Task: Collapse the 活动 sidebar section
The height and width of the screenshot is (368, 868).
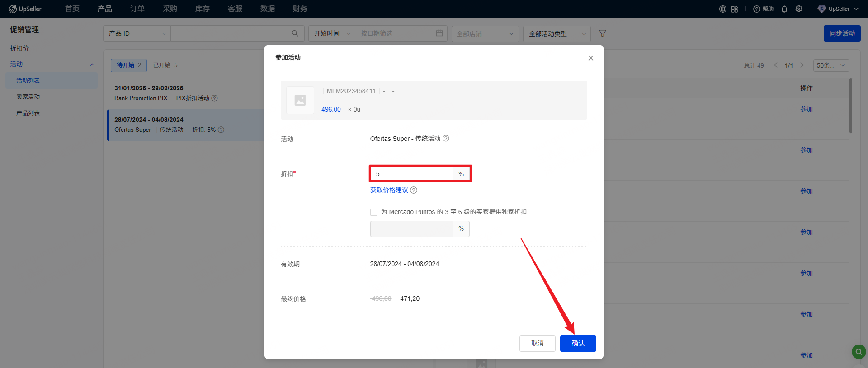Action: [x=92, y=65]
